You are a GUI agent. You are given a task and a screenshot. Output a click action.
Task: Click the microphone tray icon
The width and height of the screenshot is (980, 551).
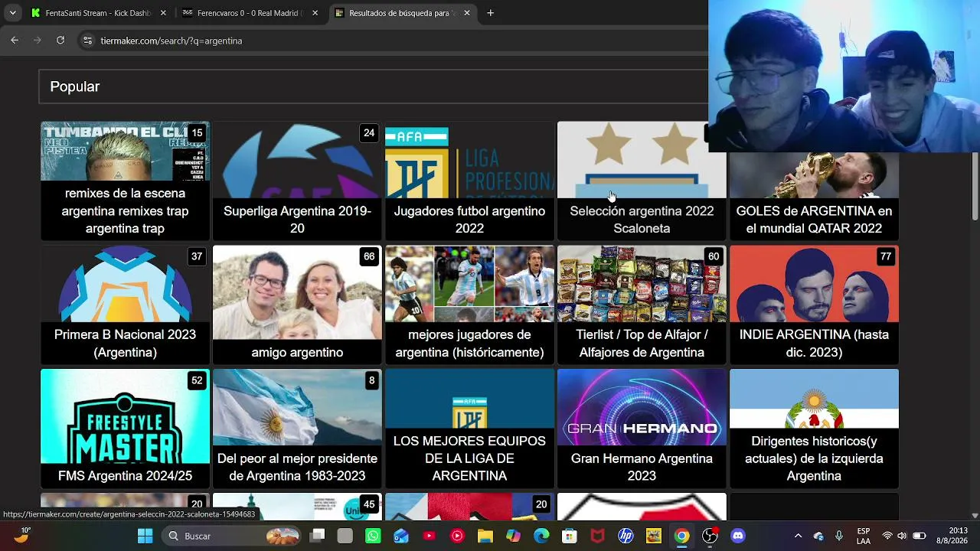(x=839, y=536)
